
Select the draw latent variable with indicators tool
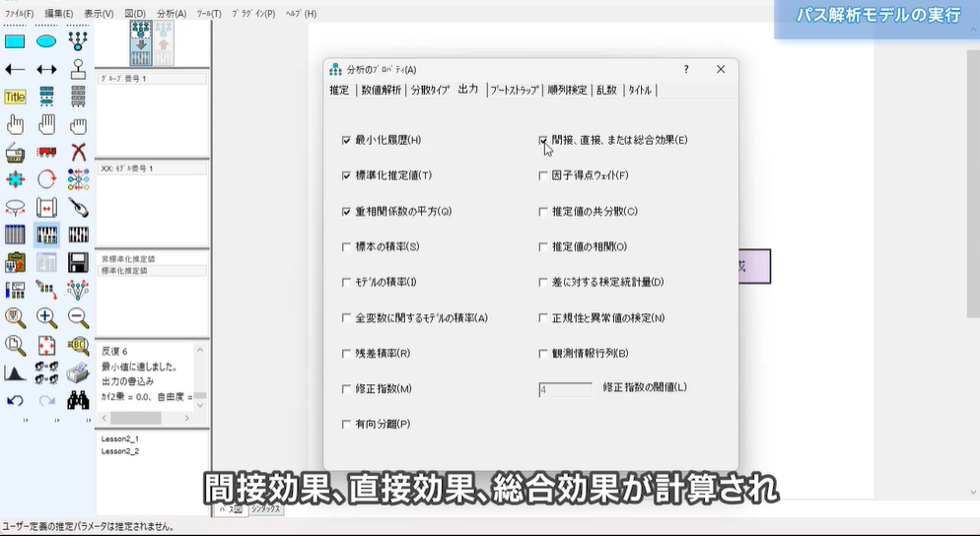click(78, 41)
